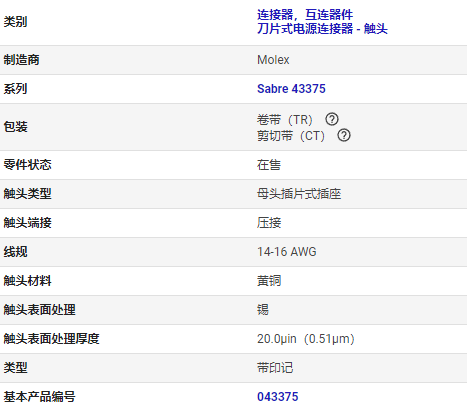Viewport: 467px width, 411px height.
Task: Select the 母头插片式插座 contact type value
Action: pos(299,194)
